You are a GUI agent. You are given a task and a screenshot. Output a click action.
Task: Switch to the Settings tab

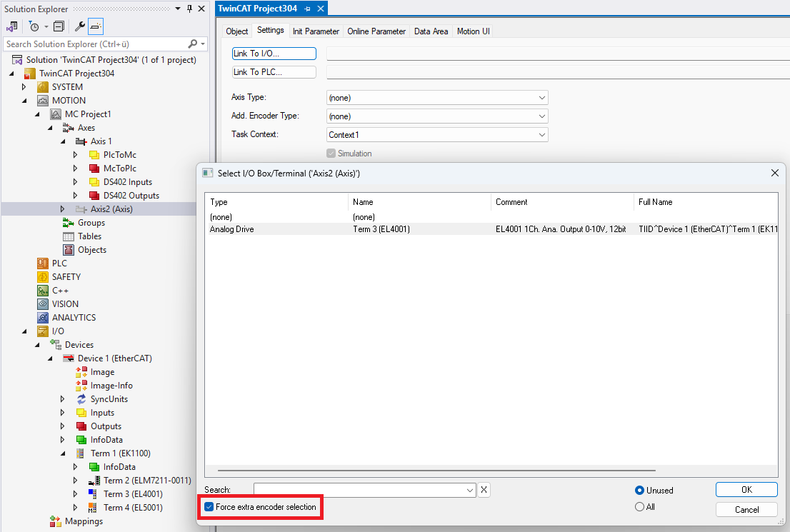271,30
